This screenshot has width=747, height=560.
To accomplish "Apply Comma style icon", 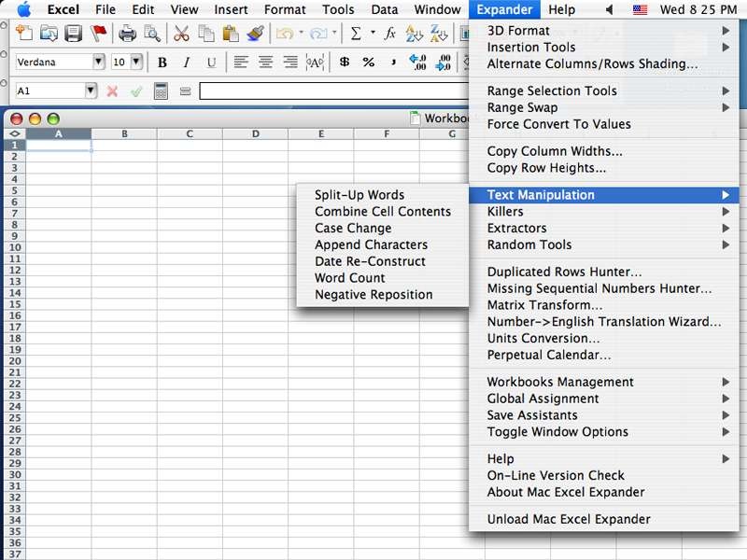I will click(x=393, y=63).
